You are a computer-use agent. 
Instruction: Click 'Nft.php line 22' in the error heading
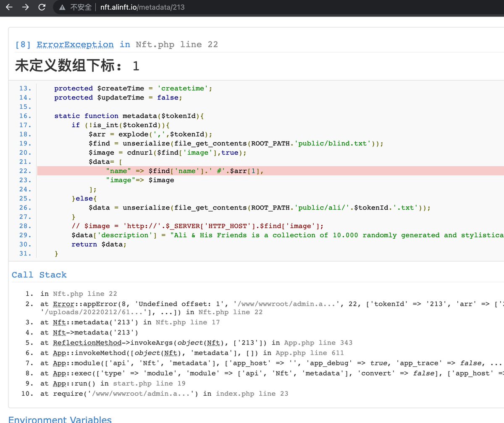(x=177, y=45)
